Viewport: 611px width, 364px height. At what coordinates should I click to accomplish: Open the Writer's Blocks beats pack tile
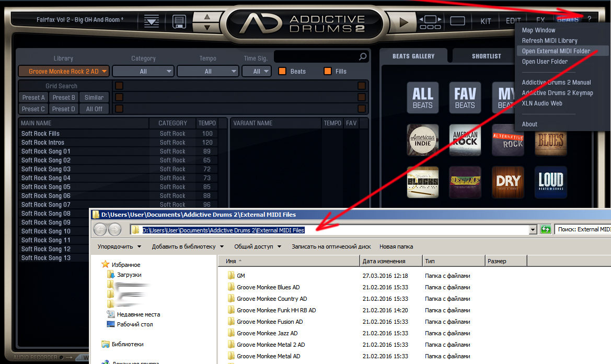[423, 182]
